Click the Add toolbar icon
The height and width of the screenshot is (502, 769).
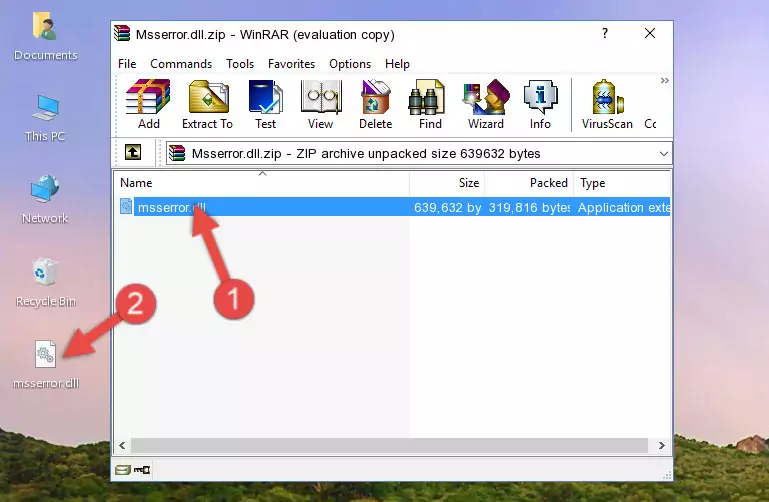(148, 104)
